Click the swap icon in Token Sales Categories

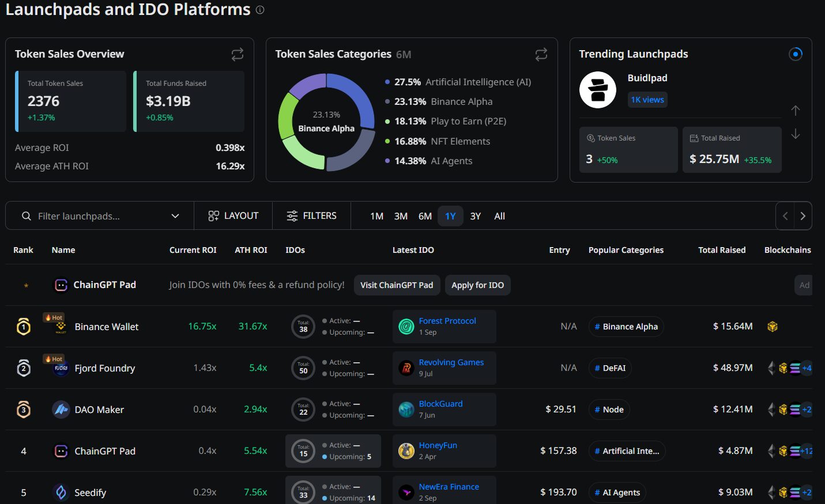point(541,54)
